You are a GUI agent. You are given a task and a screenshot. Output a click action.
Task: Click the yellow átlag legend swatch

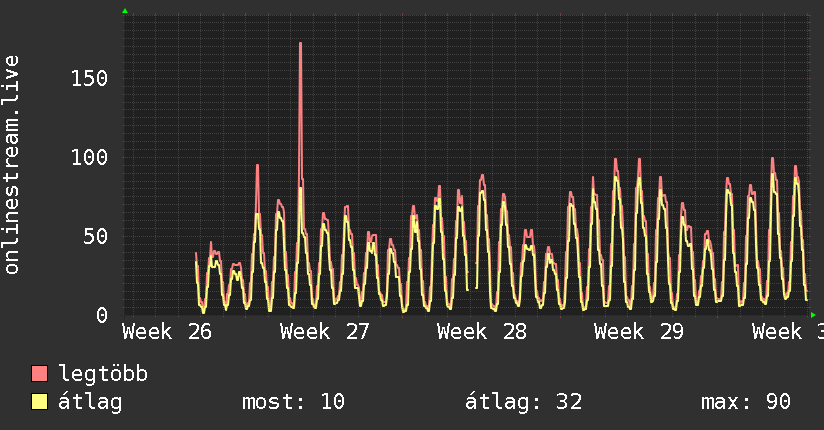39,402
